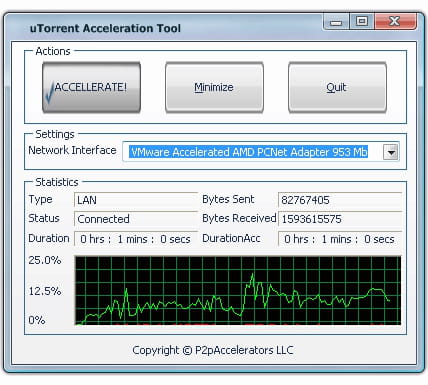Click the Minimize action button
The width and height of the screenshot is (428, 385).
(214, 87)
